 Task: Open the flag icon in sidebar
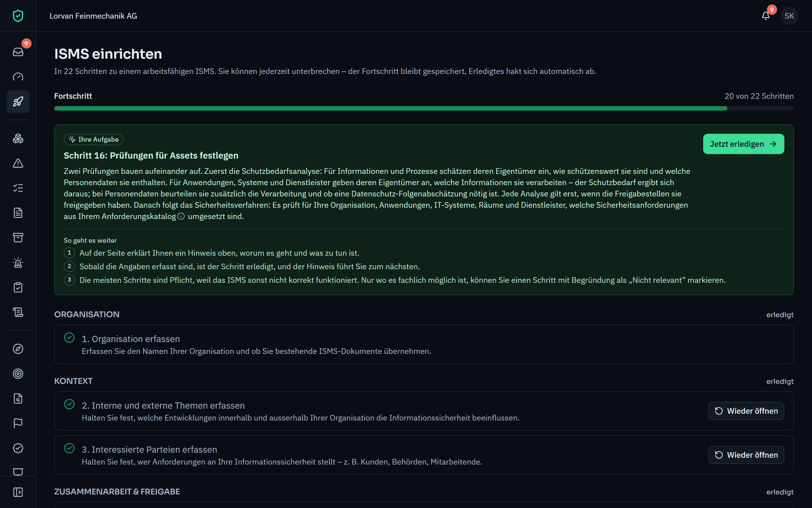pyautogui.click(x=18, y=423)
